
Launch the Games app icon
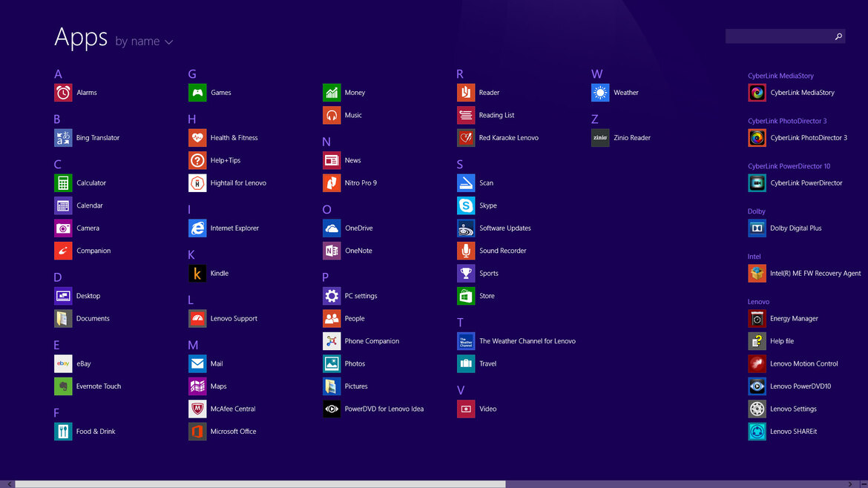click(197, 93)
